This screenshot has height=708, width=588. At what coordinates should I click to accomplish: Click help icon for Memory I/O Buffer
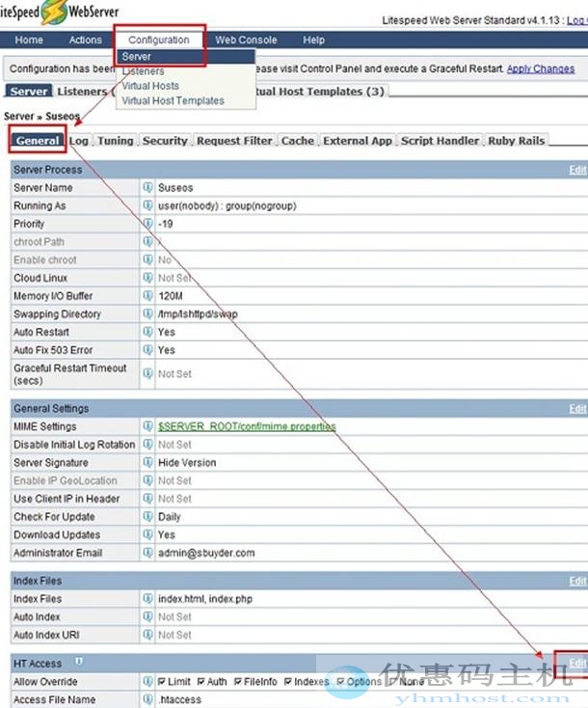(148, 296)
